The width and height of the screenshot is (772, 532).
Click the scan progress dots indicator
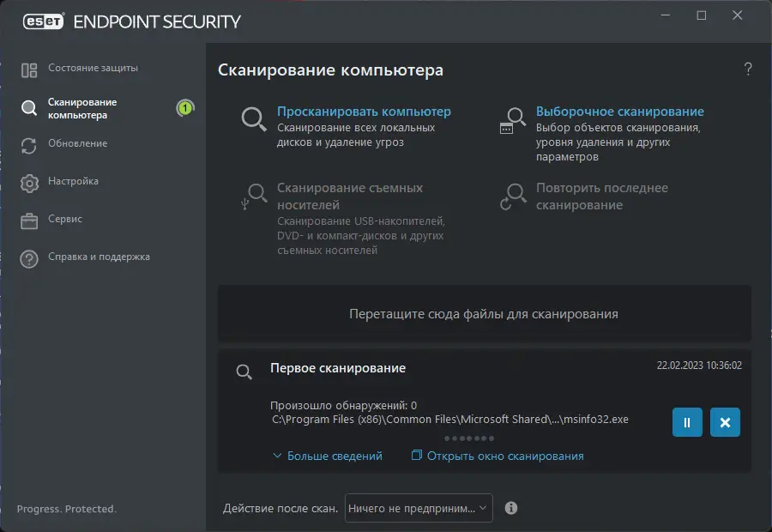(x=469, y=438)
